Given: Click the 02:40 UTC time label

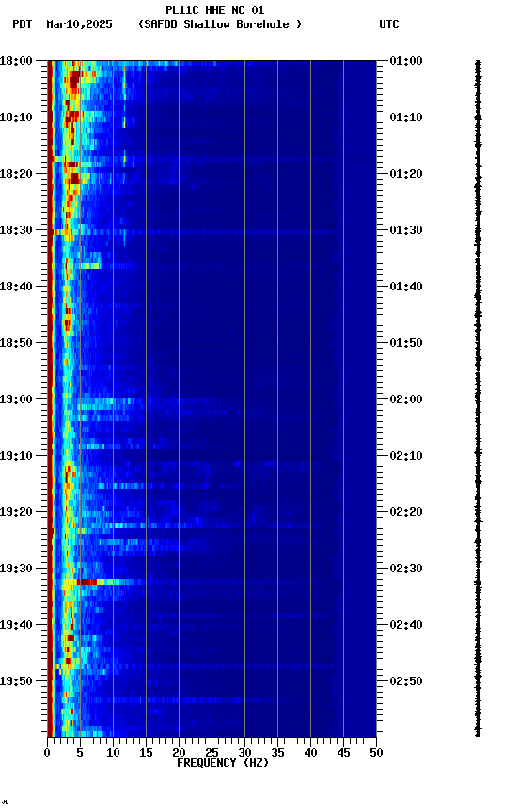Looking at the screenshot, I should (406, 625).
